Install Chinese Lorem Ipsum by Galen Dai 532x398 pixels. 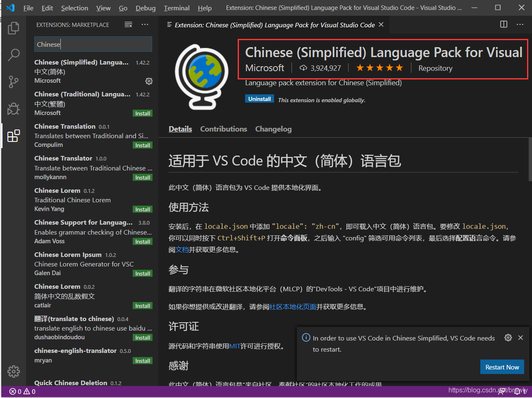click(143, 273)
